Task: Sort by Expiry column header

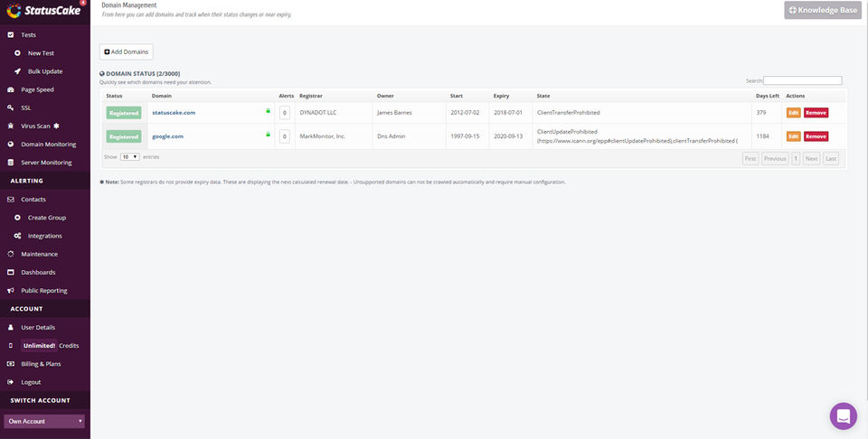Action: coord(502,97)
